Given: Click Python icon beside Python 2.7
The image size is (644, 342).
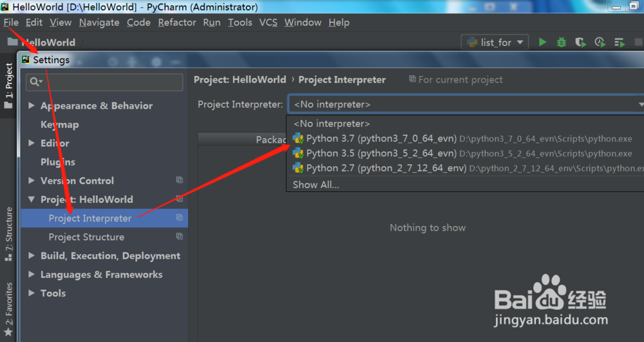Looking at the screenshot, I should pos(298,168).
